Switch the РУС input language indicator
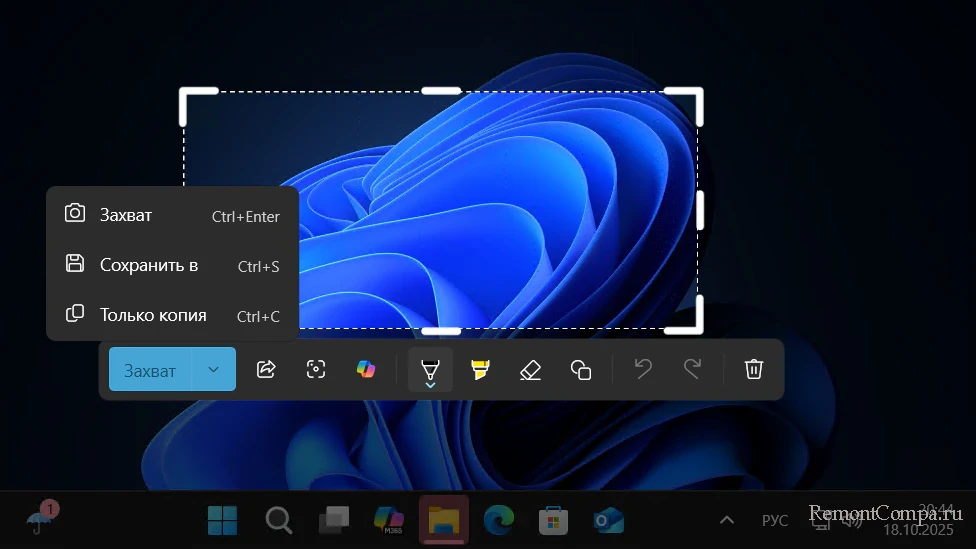 [775, 520]
